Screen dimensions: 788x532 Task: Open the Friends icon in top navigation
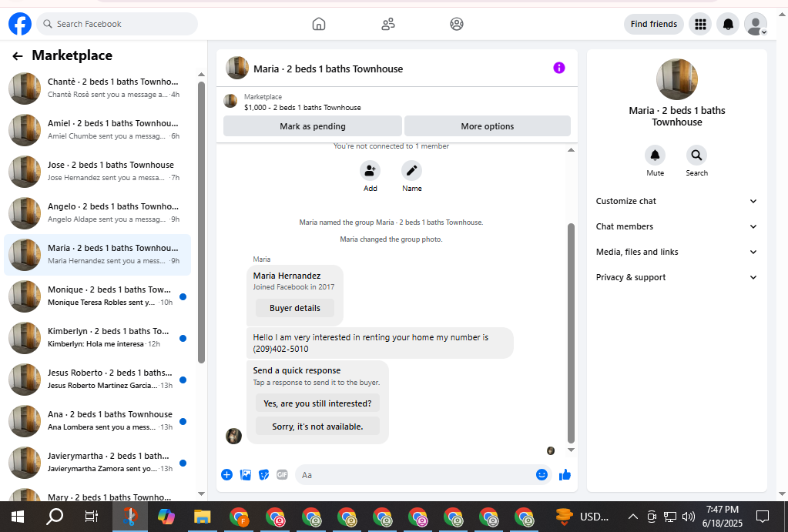tap(388, 24)
